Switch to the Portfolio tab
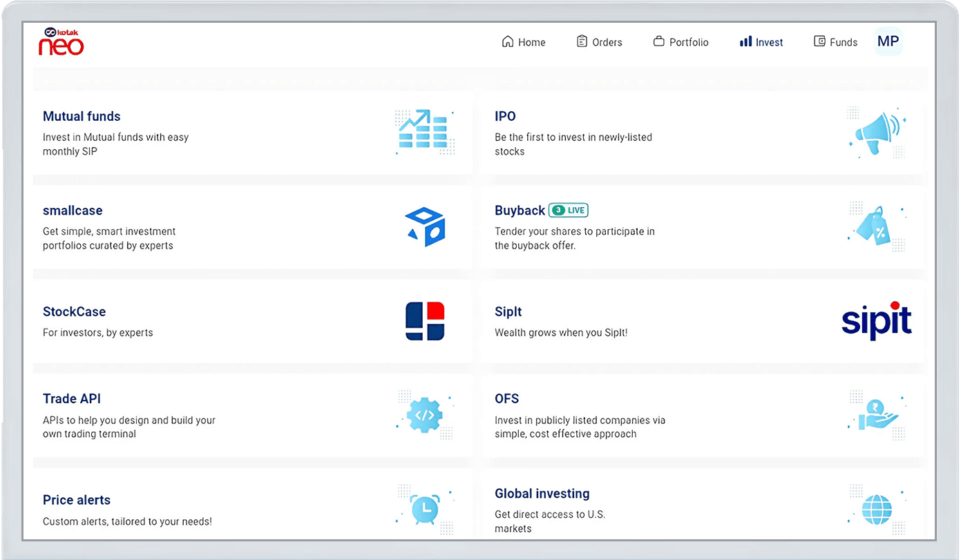The height and width of the screenshot is (560, 961). pyautogui.click(x=681, y=42)
